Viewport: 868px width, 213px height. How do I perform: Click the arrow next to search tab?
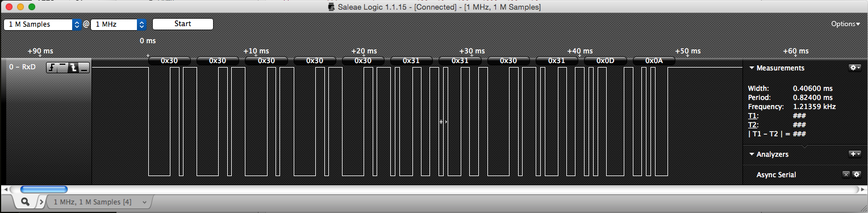coord(41,202)
